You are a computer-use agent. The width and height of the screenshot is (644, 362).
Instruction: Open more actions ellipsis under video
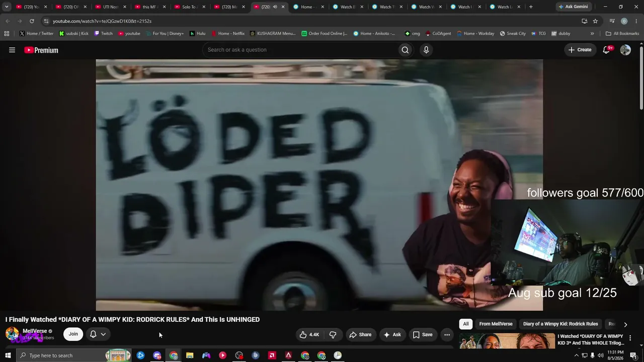tap(447, 334)
